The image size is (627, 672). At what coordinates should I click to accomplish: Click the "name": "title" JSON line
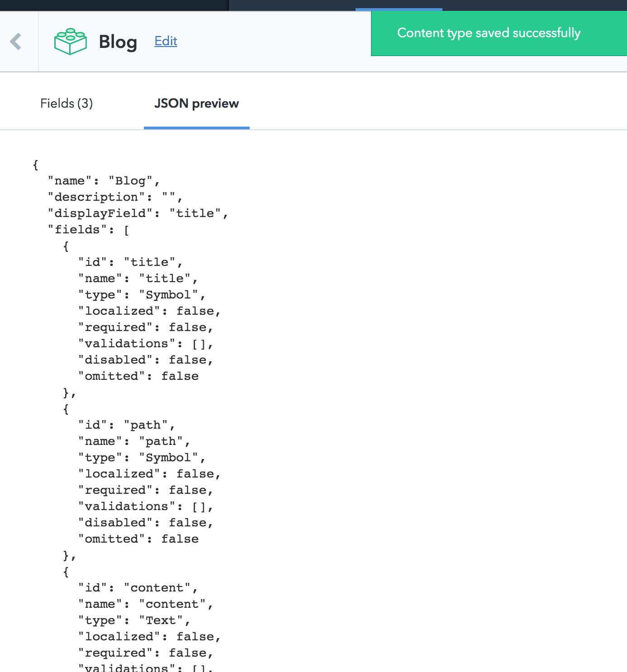(138, 279)
